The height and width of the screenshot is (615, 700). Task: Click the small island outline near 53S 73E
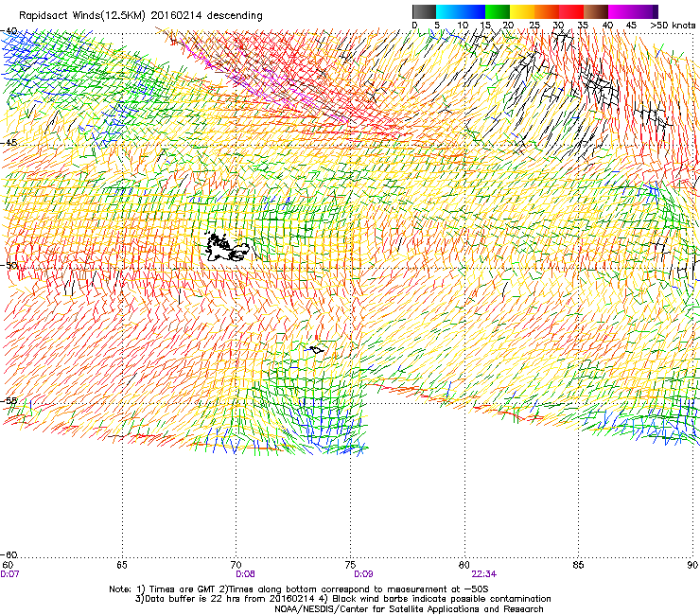(x=316, y=350)
